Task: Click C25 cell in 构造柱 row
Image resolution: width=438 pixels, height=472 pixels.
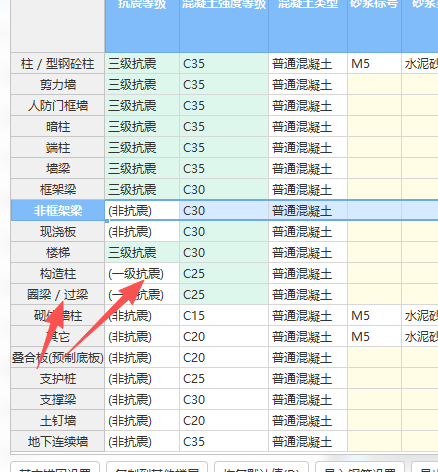Action: point(224,273)
